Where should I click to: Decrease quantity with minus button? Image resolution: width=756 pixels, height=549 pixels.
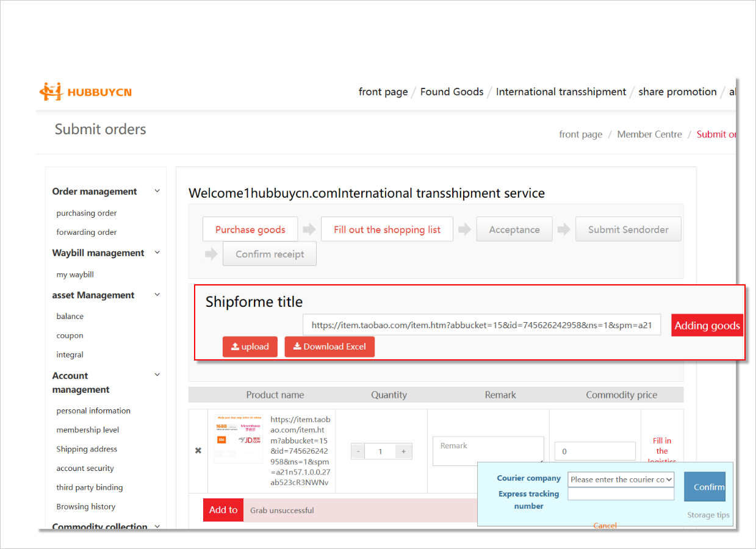click(x=358, y=451)
